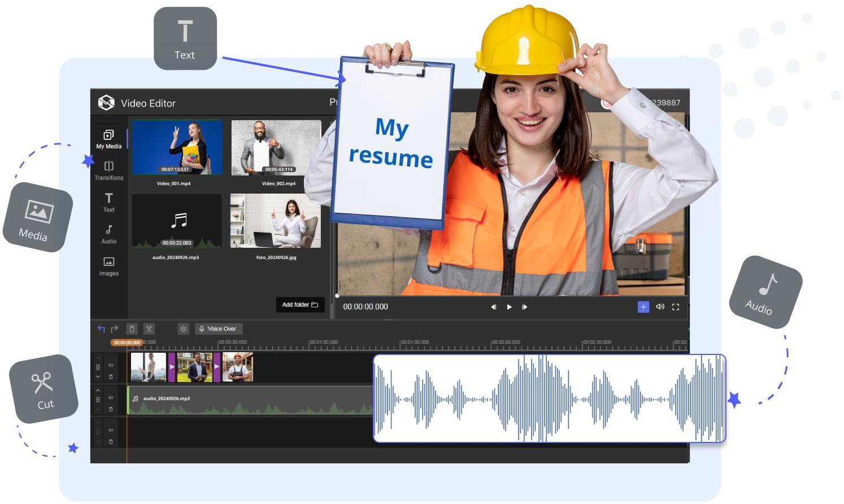Click the redo arrow in timeline toolbar

pos(114,329)
